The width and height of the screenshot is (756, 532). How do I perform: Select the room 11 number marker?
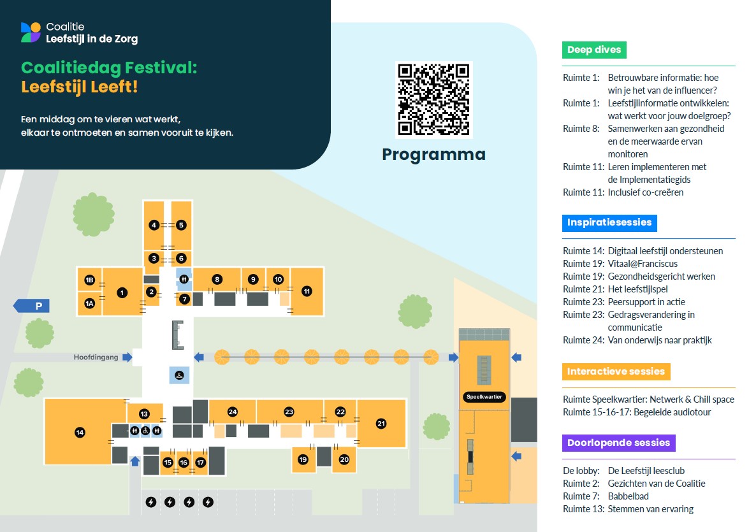pyautogui.click(x=307, y=291)
